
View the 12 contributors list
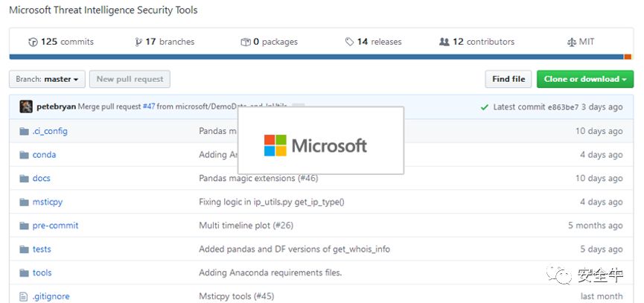476,42
